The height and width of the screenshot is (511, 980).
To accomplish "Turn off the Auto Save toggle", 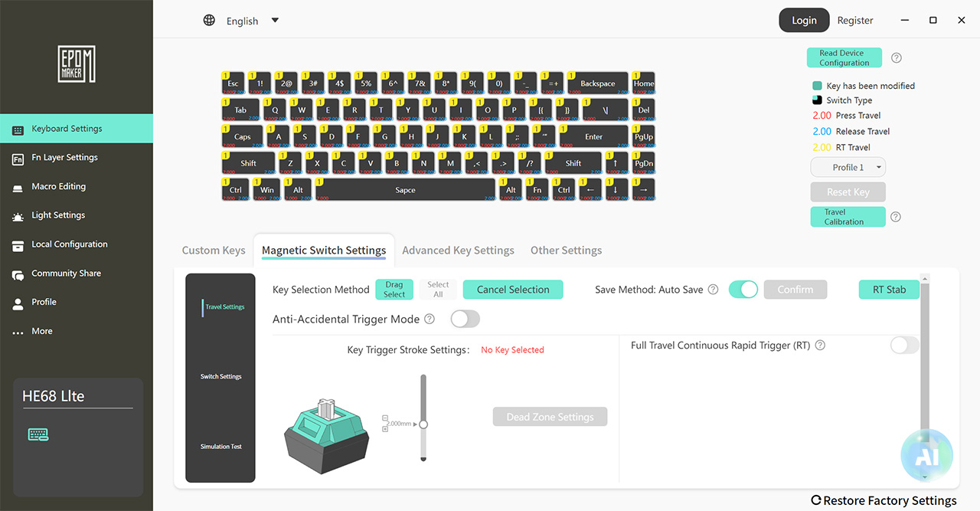I will 743,290.
